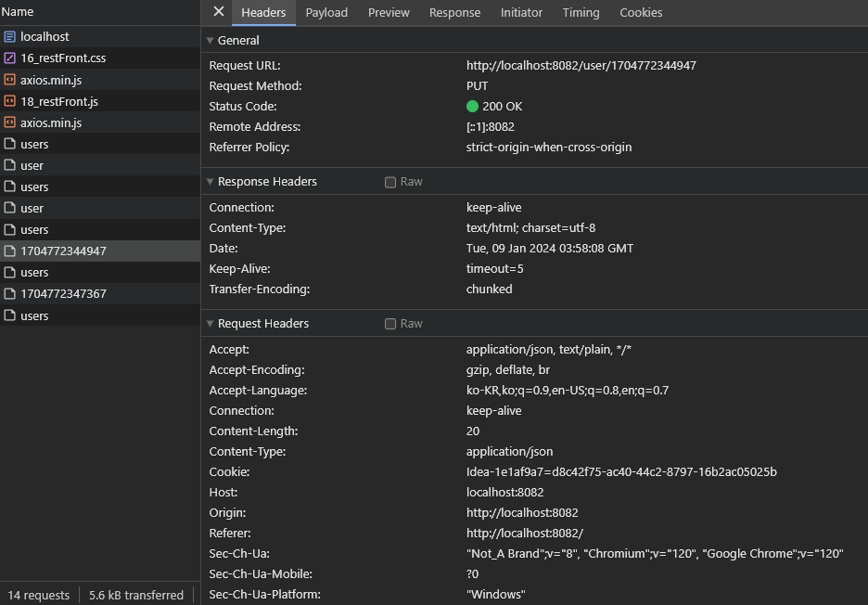Collapse the Request Headers section

tap(210, 324)
